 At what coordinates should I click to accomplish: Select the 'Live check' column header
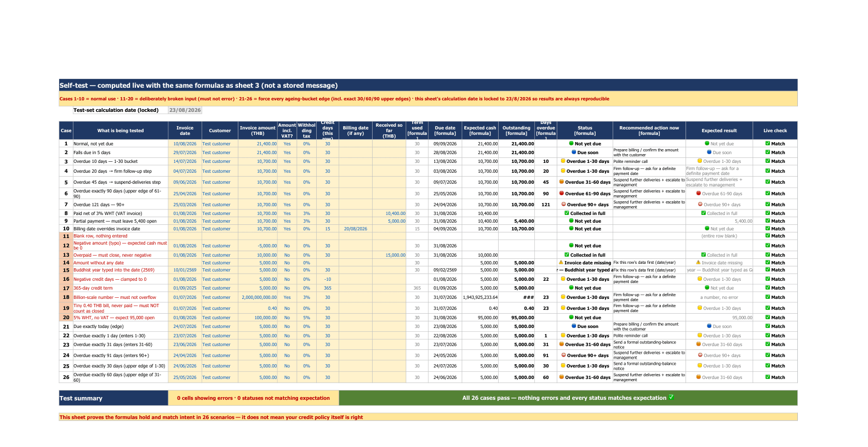pos(775,131)
